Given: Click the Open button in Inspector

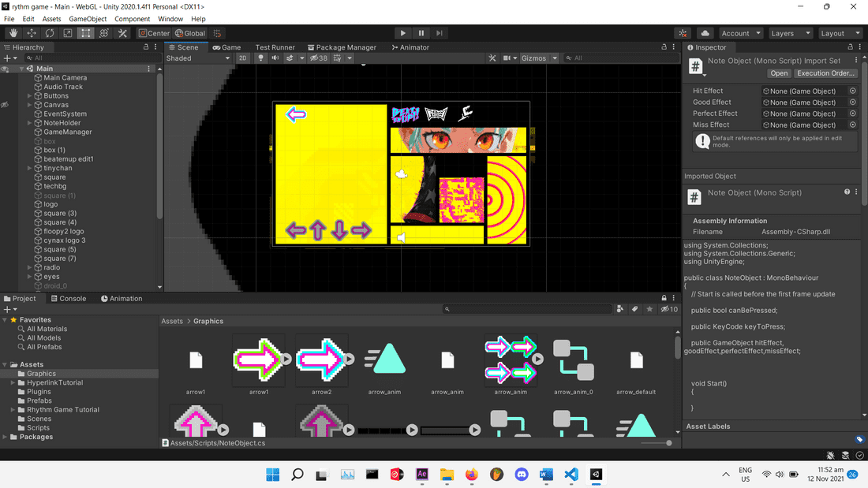Looking at the screenshot, I should pyautogui.click(x=779, y=73).
